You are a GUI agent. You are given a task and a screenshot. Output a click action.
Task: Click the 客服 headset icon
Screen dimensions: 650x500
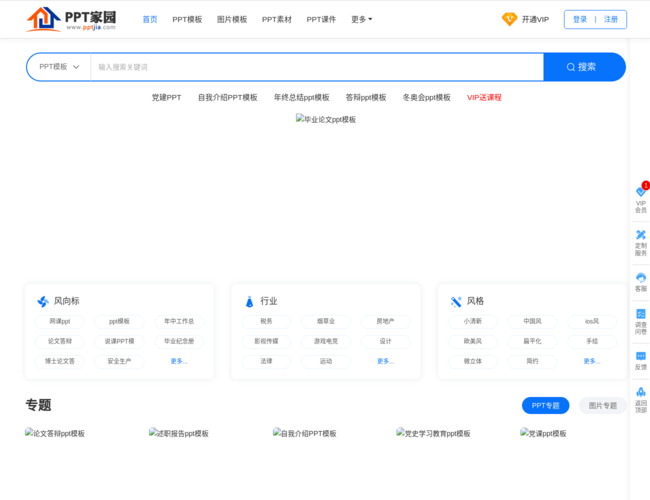pos(640,277)
